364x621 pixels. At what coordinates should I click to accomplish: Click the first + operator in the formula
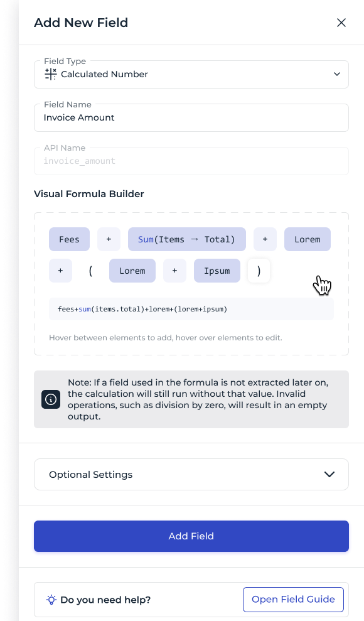109,239
